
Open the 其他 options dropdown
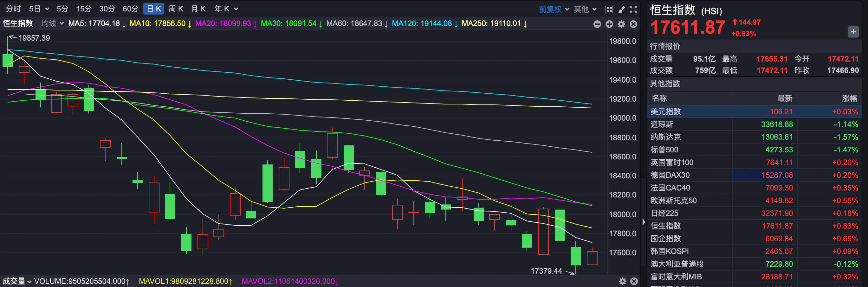585,10
